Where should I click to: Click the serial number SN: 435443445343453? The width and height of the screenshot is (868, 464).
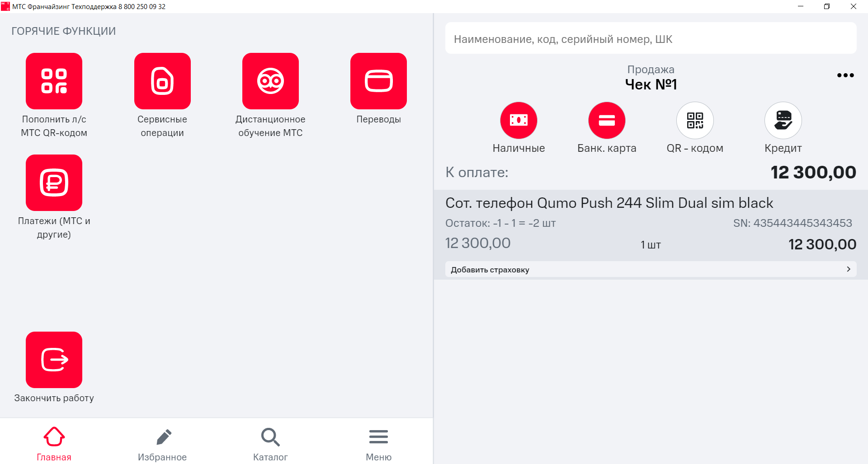click(x=793, y=223)
